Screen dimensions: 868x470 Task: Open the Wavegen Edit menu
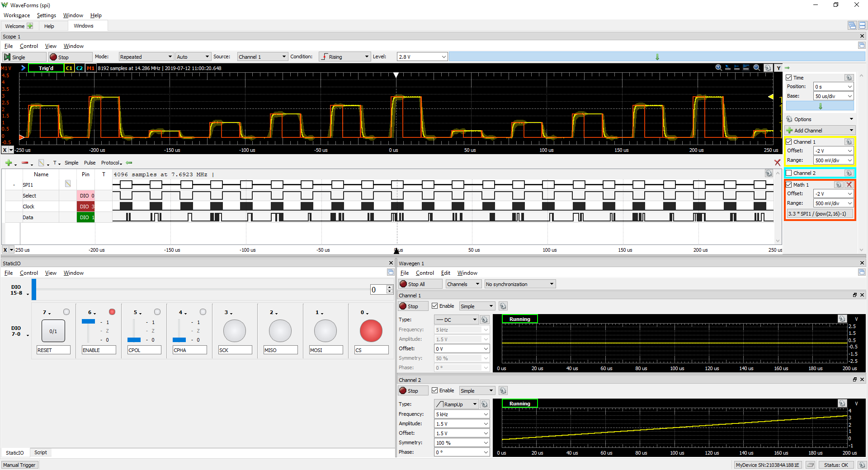[446, 273]
